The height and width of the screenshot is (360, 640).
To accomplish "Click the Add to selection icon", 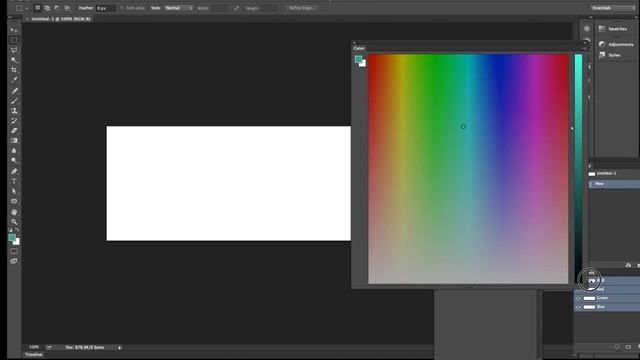I will (x=47, y=8).
